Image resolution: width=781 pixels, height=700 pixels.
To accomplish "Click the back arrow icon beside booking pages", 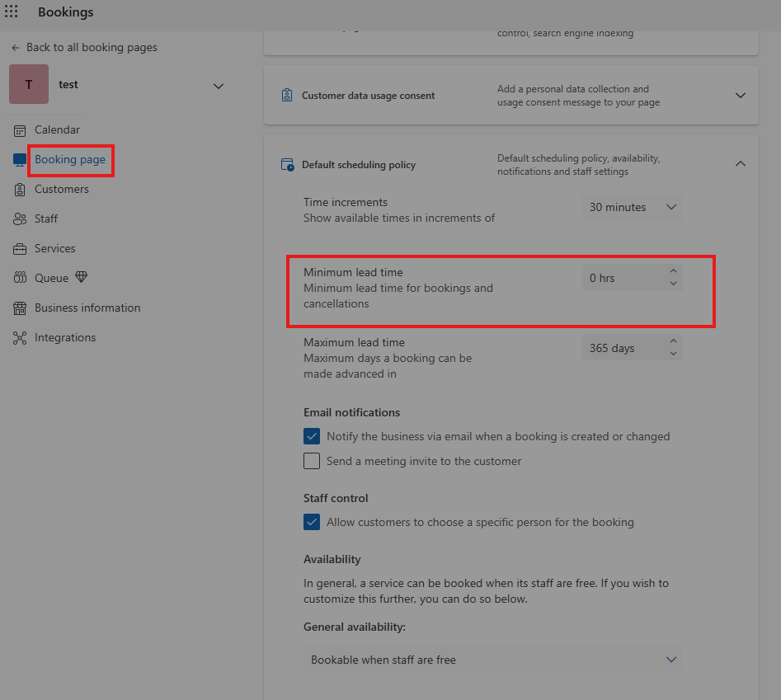I will click(x=16, y=48).
